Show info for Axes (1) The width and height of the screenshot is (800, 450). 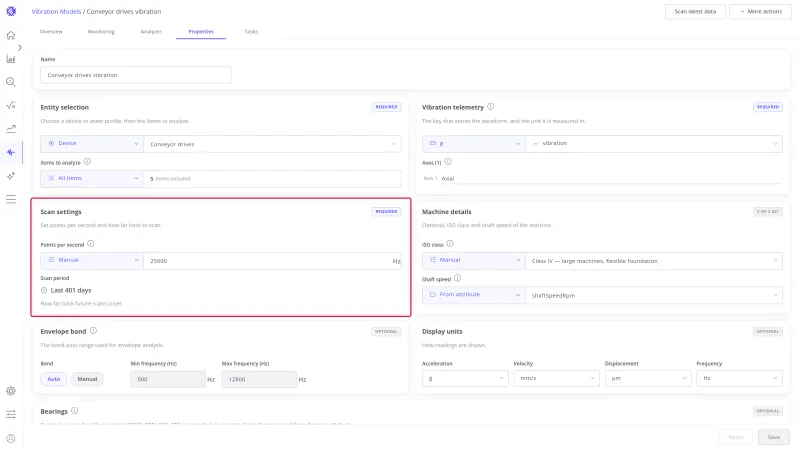coord(447,162)
